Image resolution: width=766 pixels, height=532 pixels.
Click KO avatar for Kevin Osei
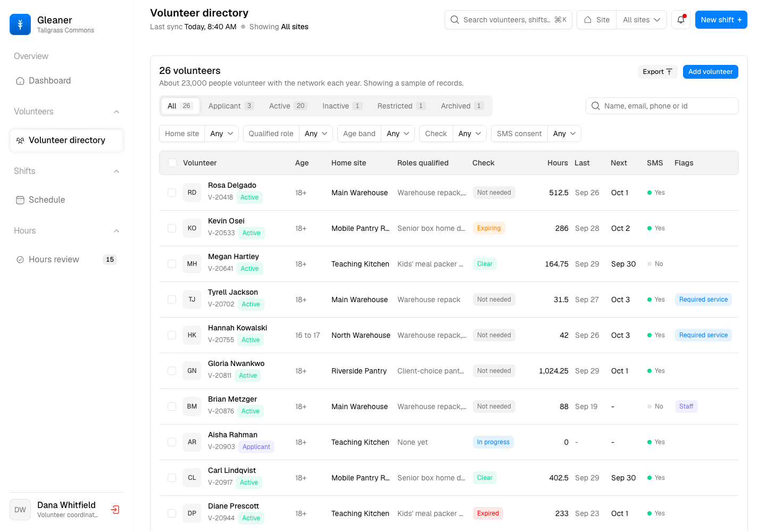coord(192,228)
